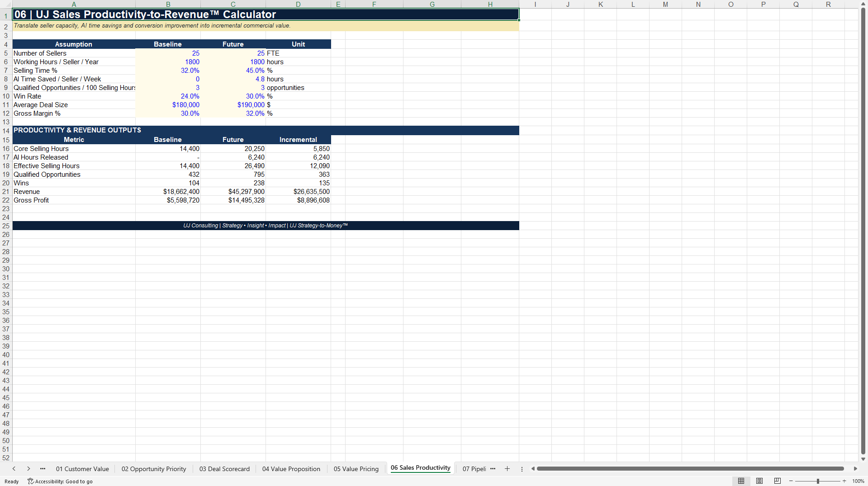Open hidden sheets ellipsis at left of tabs

point(43,469)
